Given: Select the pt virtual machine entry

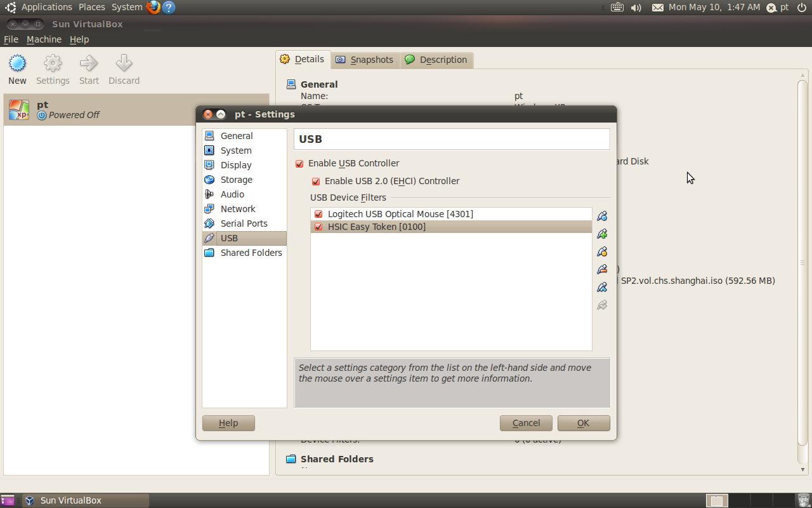Looking at the screenshot, I should pyautogui.click(x=136, y=110).
